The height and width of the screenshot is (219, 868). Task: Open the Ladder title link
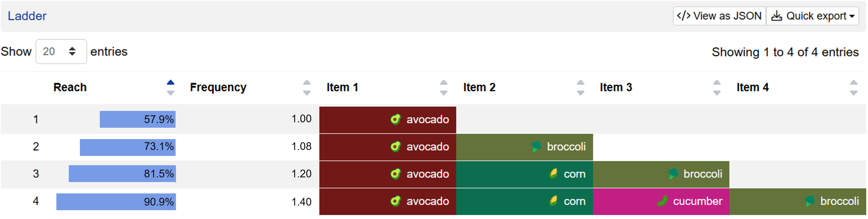pos(27,16)
